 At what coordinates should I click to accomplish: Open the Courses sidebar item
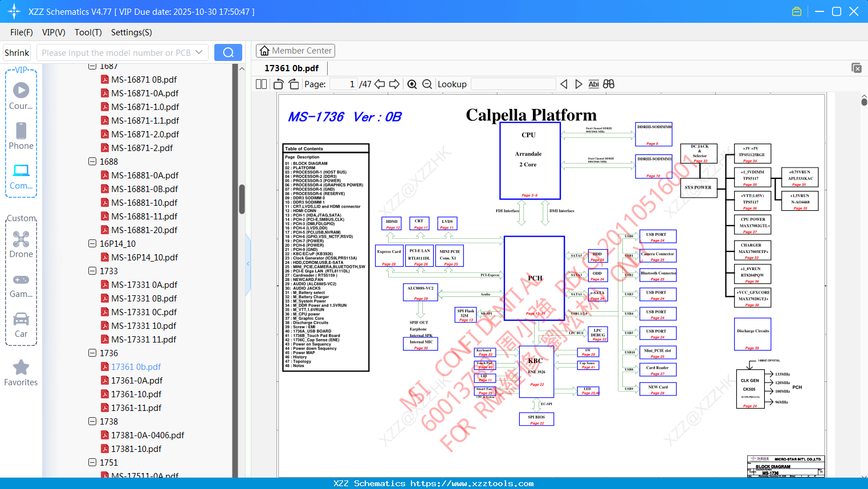tap(21, 96)
